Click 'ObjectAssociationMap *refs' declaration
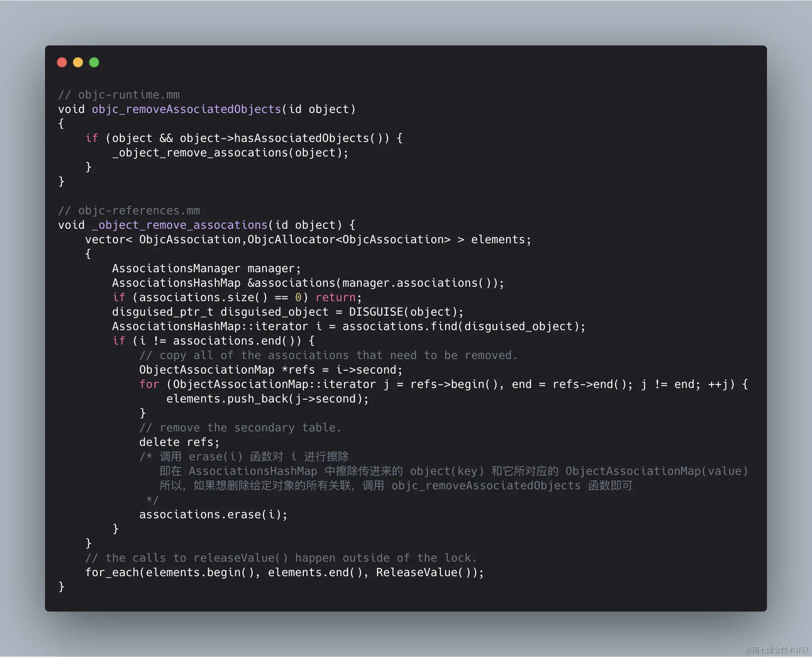Screen dimensions: 812x657 coord(227,370)
